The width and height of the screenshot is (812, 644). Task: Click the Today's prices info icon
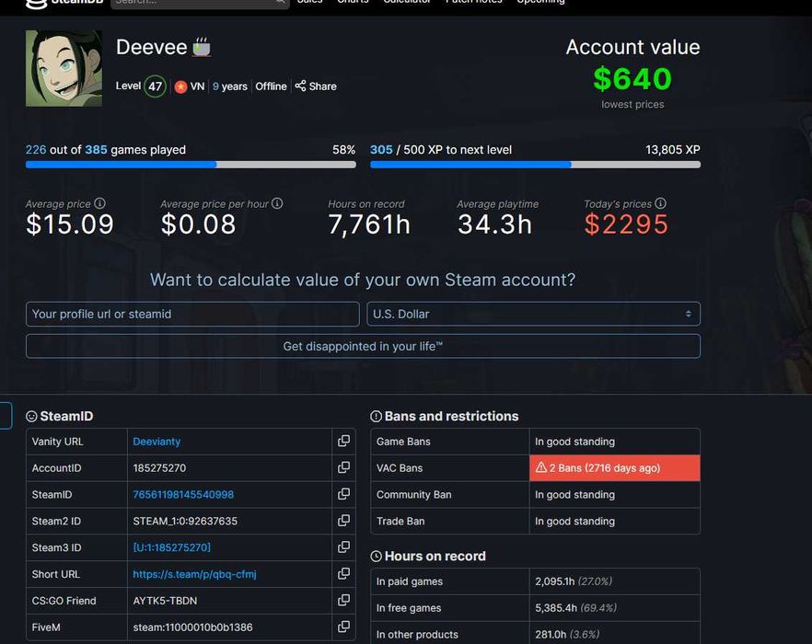click(x=660, y=203)
